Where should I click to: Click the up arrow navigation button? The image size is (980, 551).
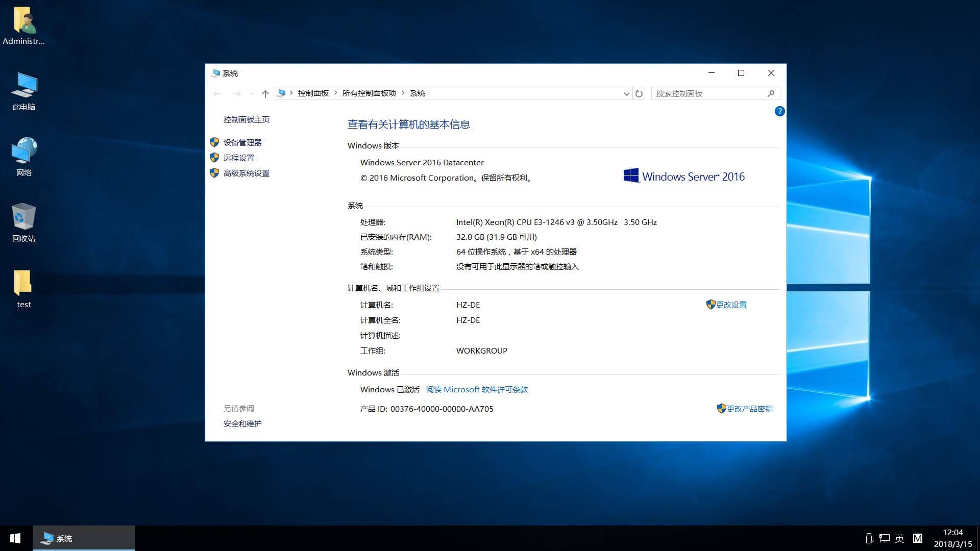coord(265,93)
